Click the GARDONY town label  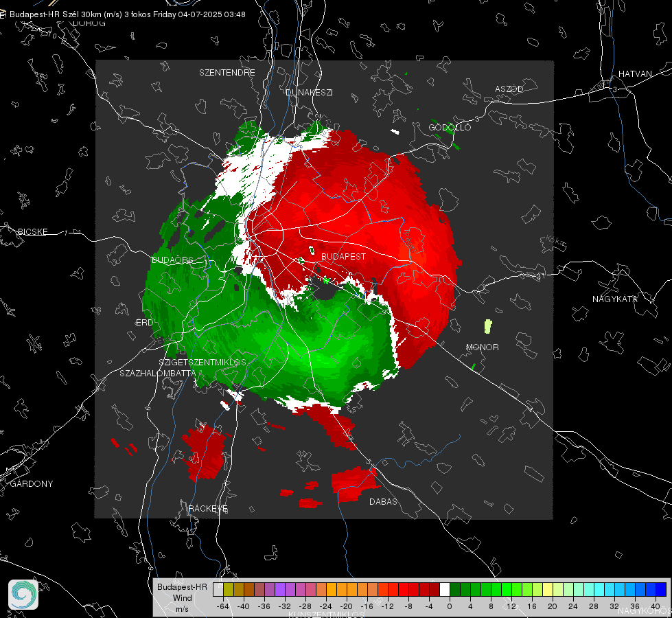(32, 484)
